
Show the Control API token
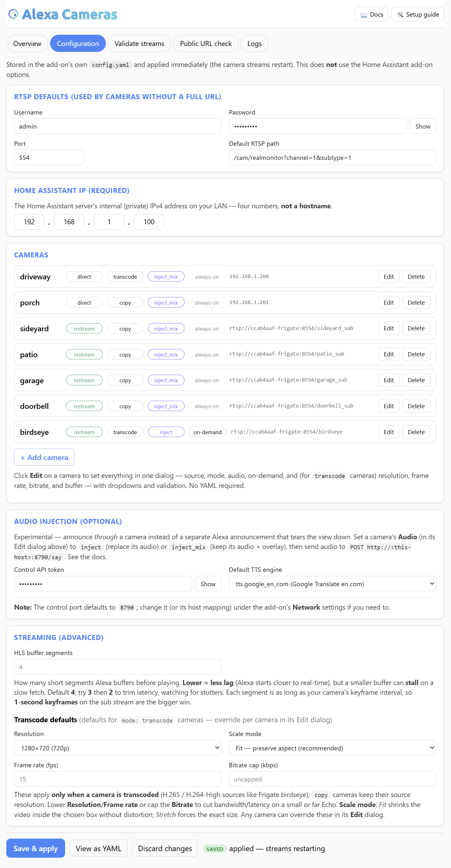click(208, 584)
